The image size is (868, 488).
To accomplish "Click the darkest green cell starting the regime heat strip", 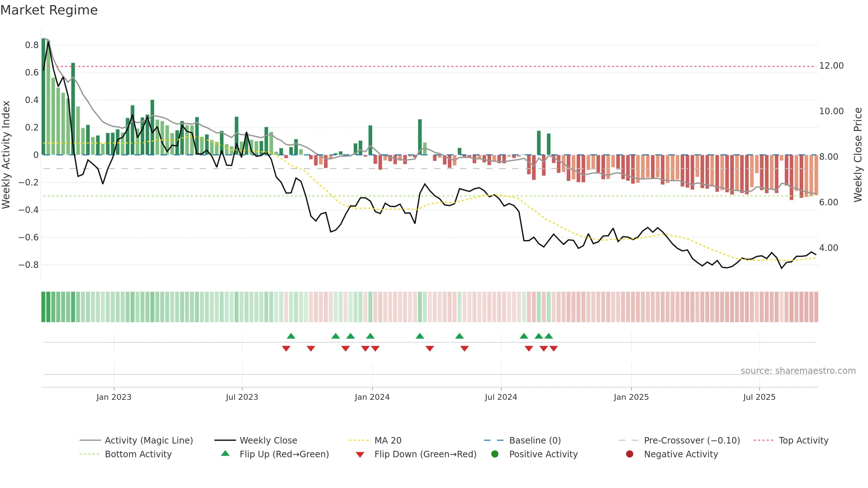I will [43, 307].
